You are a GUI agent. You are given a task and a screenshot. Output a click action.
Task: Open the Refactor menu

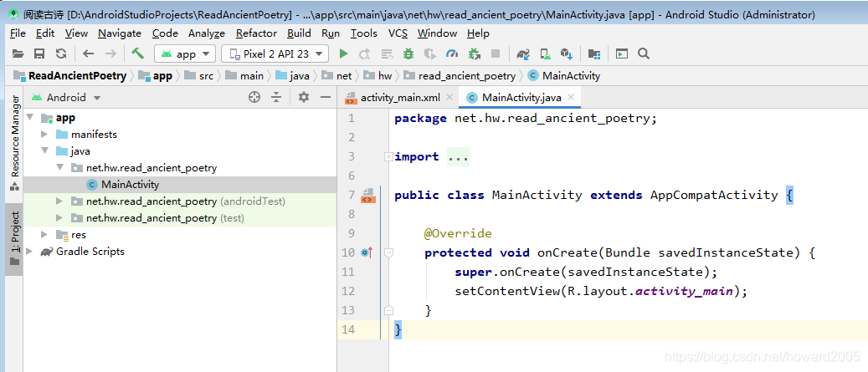[x=256, y=33]
